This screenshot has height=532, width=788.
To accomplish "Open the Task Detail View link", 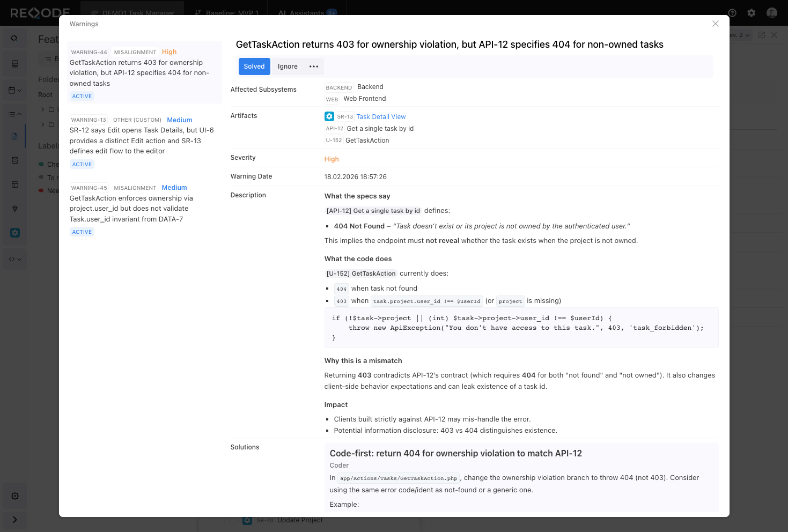I will click(381, 117).
